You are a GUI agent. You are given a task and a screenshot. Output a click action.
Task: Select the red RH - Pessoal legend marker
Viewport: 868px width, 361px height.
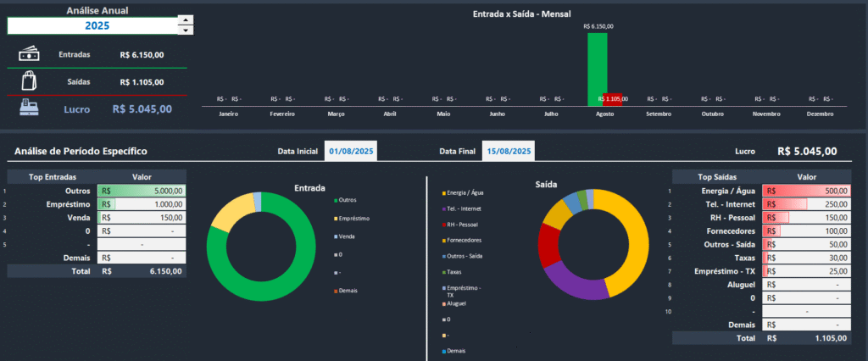coord(442,224)
